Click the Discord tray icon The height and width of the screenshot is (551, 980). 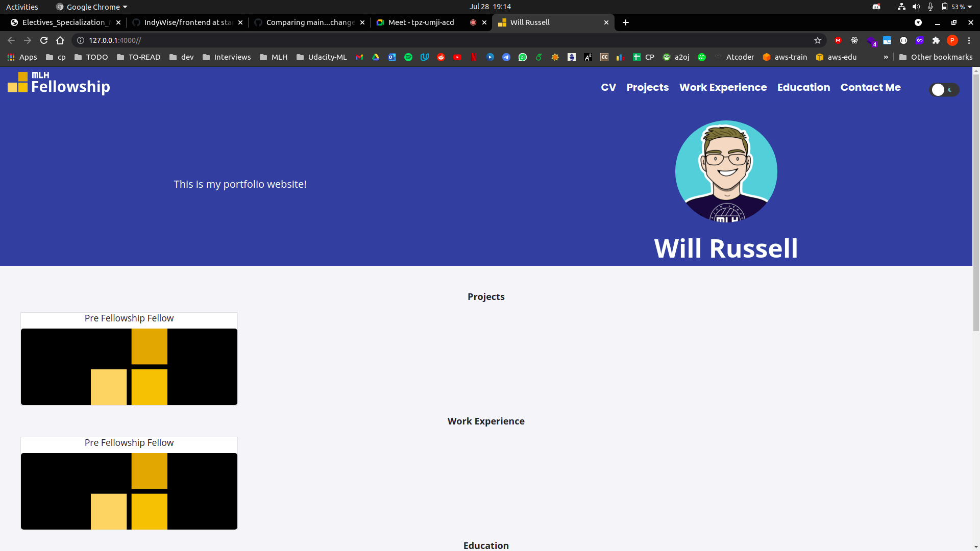876,7
